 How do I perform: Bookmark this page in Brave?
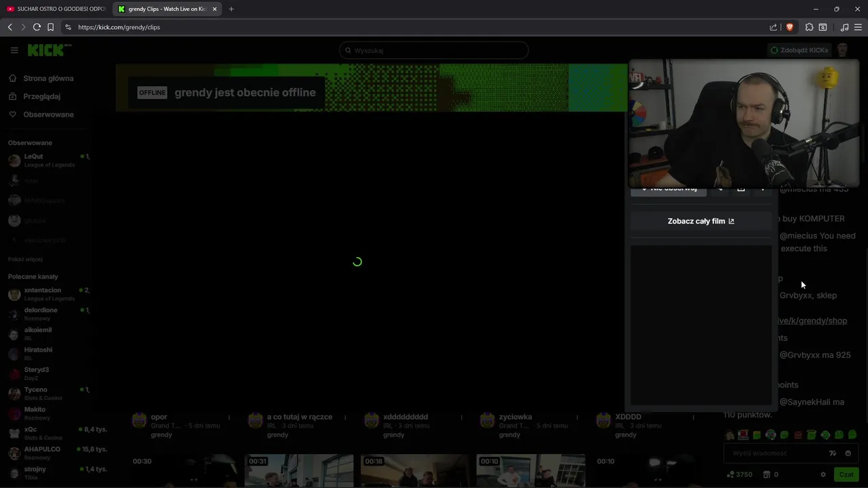coord(51,27)
